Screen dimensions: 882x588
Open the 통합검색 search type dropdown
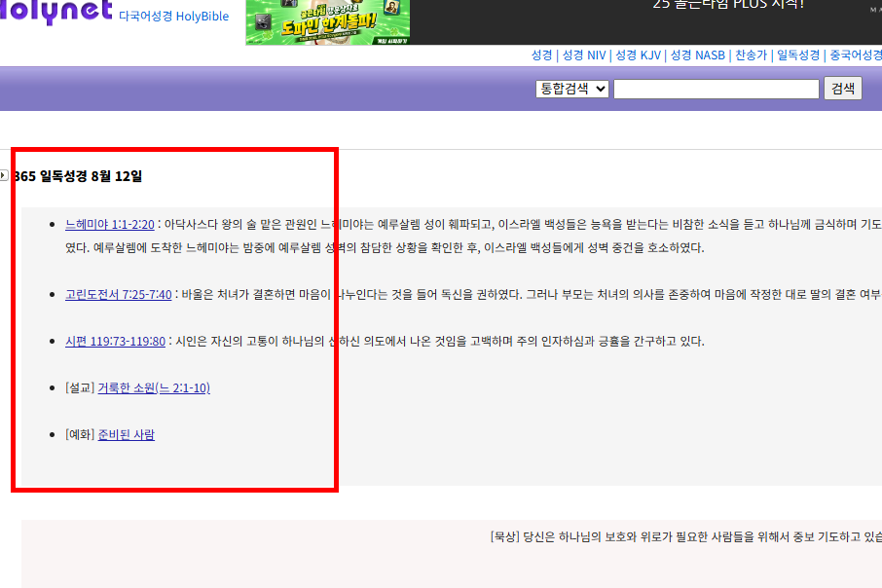(x=571, y=89)
